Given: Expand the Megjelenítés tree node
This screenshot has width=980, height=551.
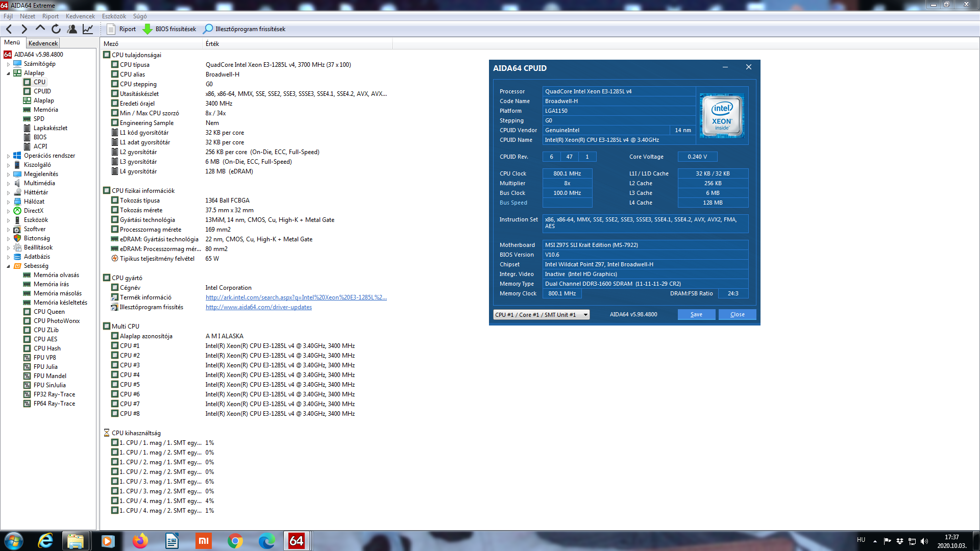Looking at the screenshot, I should pyautogui.click(x=8, y=174).
